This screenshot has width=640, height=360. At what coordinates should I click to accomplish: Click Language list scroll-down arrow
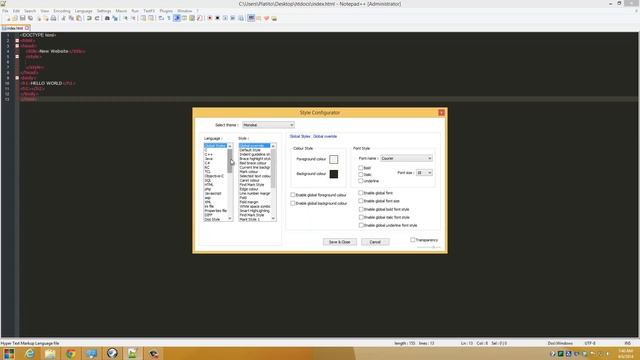click(230, 219)
